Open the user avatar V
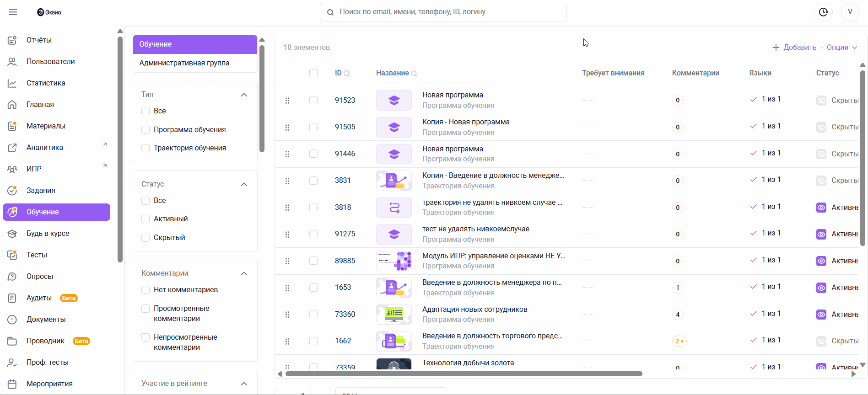The width and height of the screenshot is (868, 395). (x=850, y=12)
